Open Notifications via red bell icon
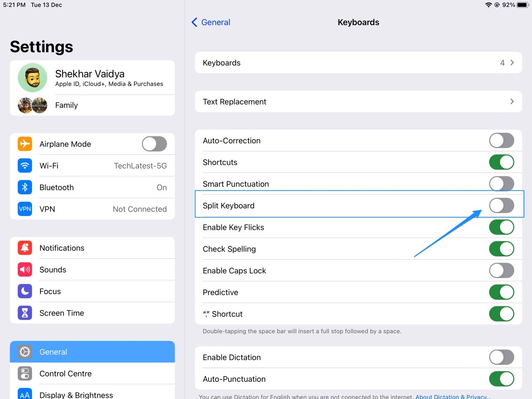This screenshot has width=532, height=399. pos(25,248)
